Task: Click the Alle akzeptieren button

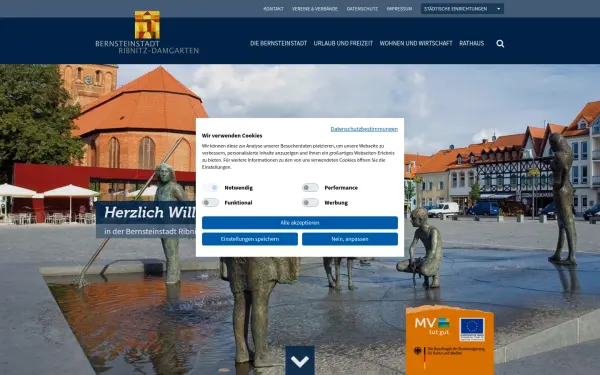Action: [300, 223]
